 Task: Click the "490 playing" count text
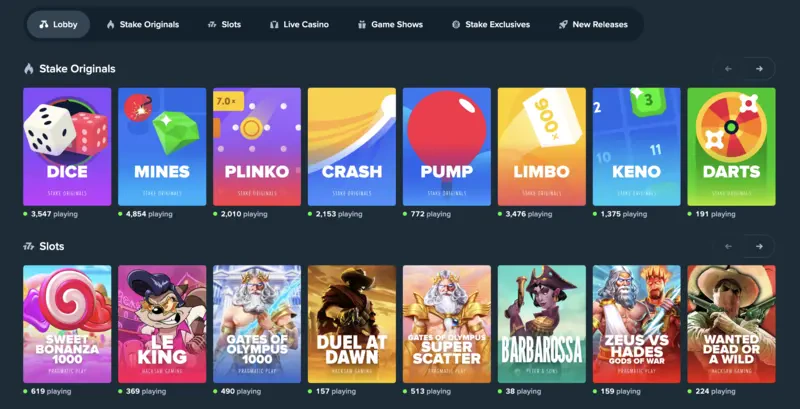click(x=241, y=392)
